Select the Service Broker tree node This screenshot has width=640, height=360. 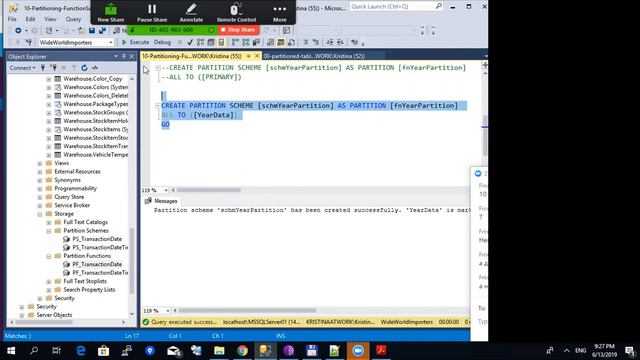tap(72, 205)
